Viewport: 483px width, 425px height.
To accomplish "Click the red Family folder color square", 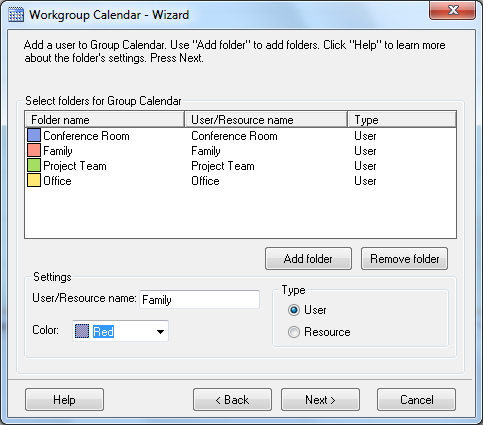I will [x=34, y=150].
